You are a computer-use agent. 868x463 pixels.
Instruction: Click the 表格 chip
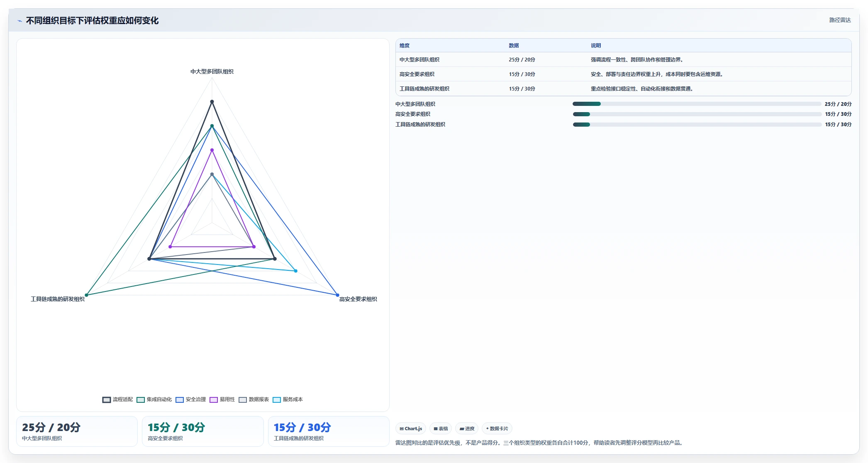tap(441, 429)
